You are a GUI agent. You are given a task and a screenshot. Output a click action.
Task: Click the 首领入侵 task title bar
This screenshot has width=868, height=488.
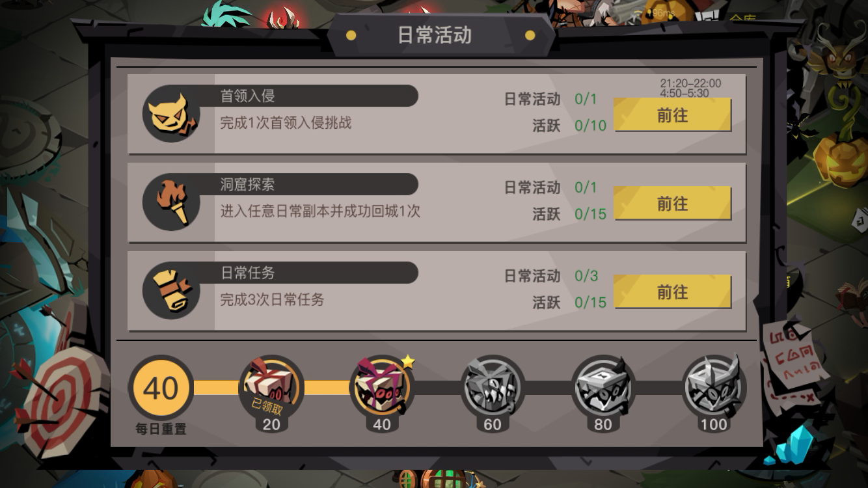pos(316,96)
